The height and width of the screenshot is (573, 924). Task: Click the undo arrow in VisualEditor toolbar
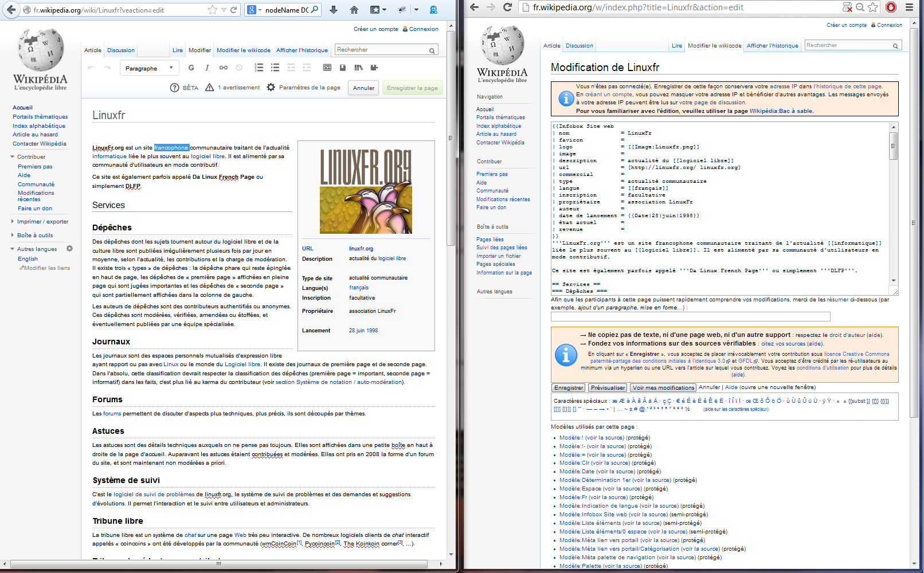pyautogui.click(x=91, y=68)
